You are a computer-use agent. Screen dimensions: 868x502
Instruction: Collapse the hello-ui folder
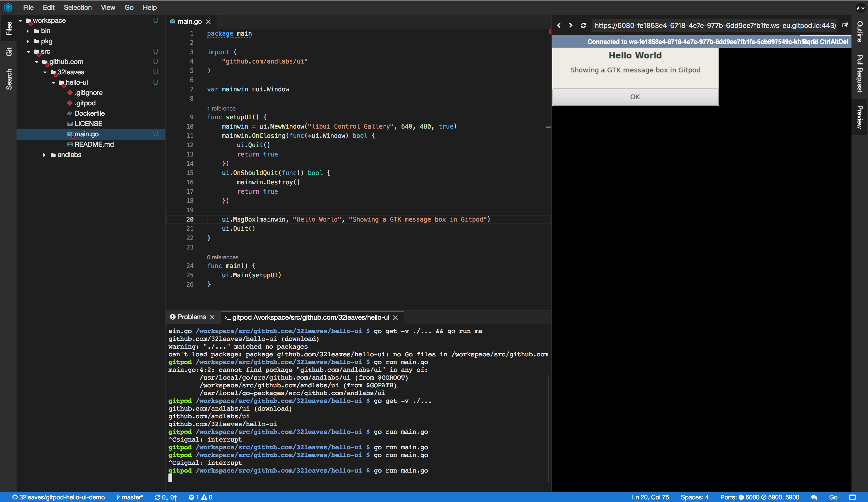53,83
